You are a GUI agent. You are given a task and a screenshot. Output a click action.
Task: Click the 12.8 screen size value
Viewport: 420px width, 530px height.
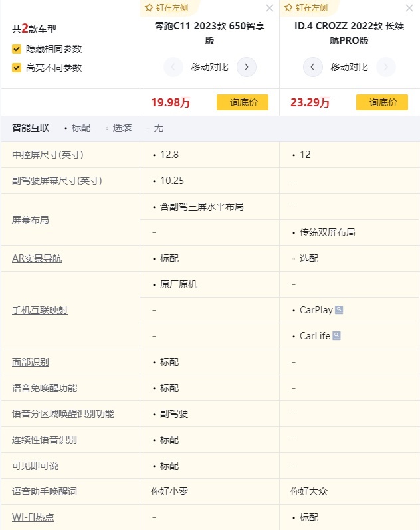169,155
